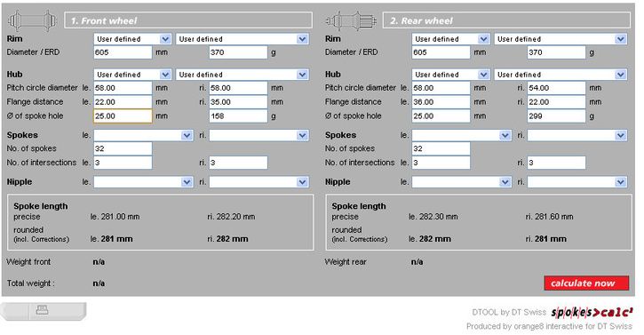Click the '1. Front wheel' heading
The image size is (644, 335).
coord(104,20)
